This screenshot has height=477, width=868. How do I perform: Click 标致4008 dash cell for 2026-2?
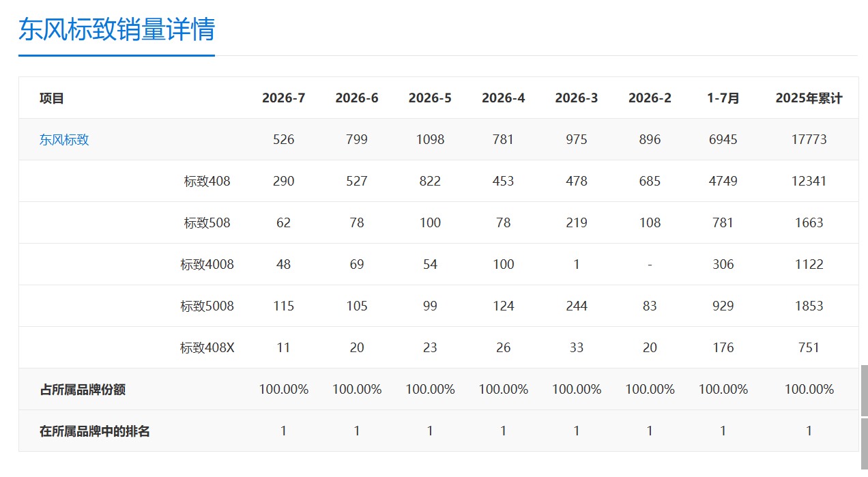click(x=650, y=265)
